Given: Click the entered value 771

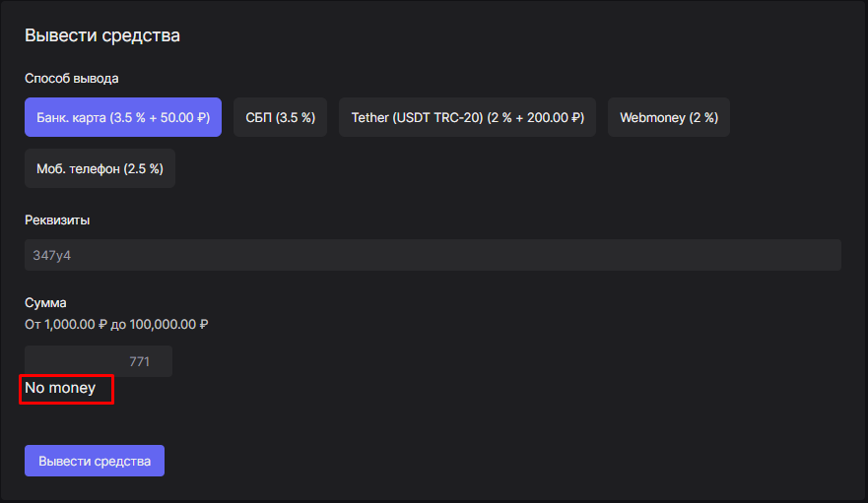Looking at the screenshot, I should point(139,361).
